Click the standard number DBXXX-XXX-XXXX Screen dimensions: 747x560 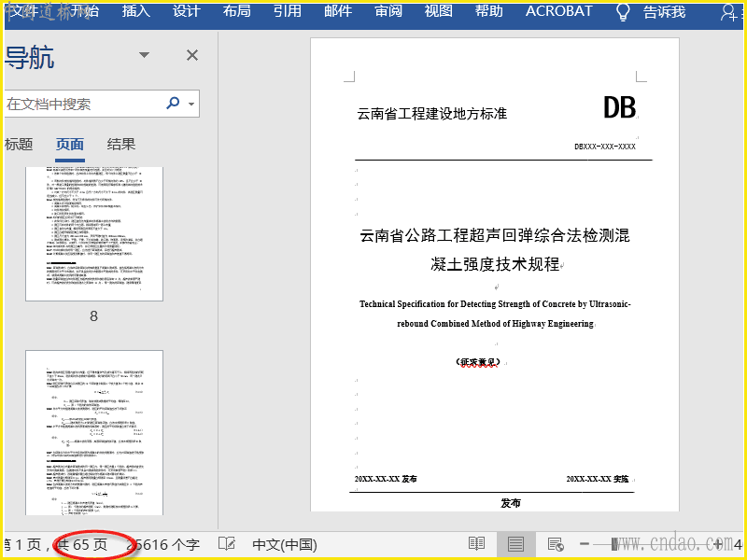[x=604, y=147]
